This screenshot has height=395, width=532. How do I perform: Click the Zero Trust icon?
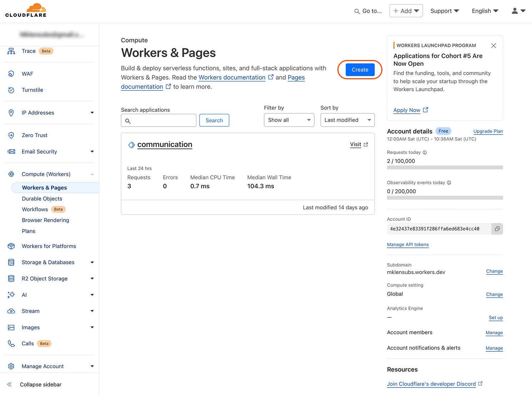(11, 135)
